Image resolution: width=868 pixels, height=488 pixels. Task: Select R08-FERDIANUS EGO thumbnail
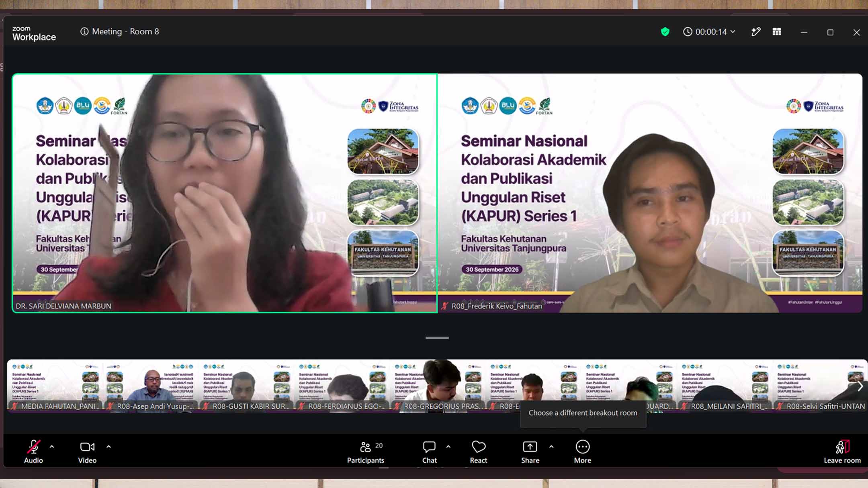click(x=342, y=385)
